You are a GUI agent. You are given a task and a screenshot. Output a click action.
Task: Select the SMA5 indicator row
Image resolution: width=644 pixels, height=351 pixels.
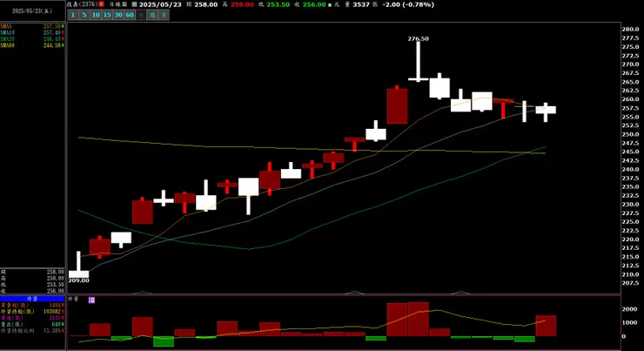tap(32, 26)
